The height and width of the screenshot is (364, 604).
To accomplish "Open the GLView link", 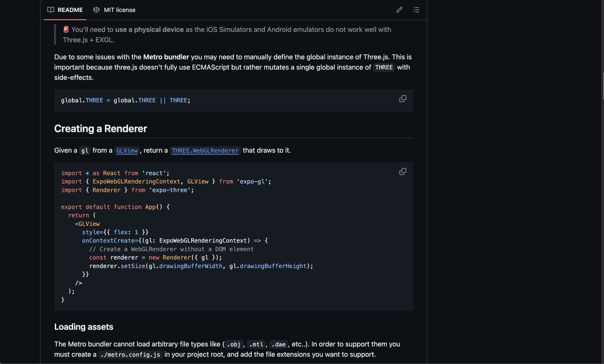I will click(x=127, y=151).
